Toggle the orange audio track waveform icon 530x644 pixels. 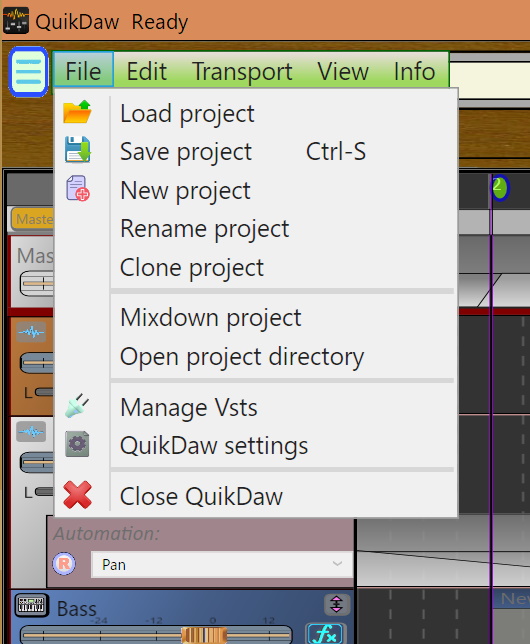pos(31,332)
